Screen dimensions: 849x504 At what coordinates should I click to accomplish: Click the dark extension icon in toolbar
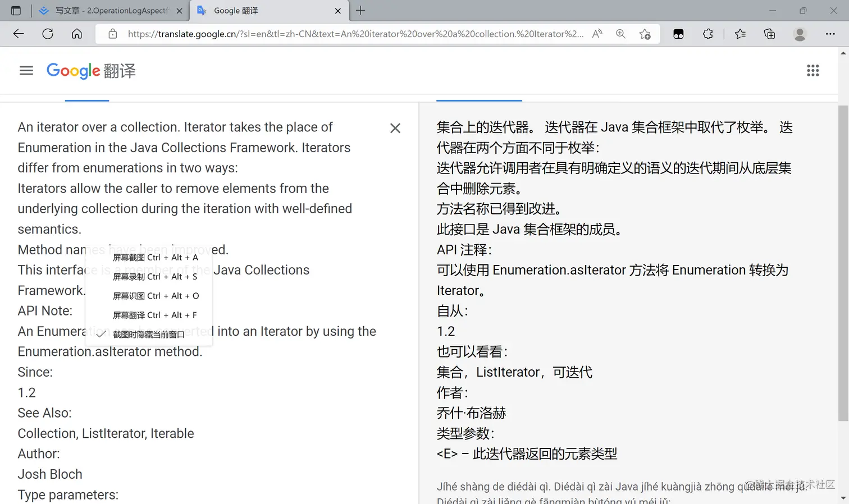(678, 34)
